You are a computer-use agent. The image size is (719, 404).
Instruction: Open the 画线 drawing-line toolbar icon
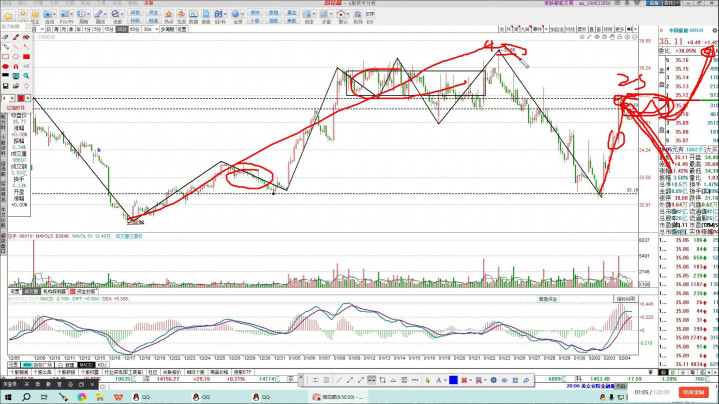tap(98, 14)
